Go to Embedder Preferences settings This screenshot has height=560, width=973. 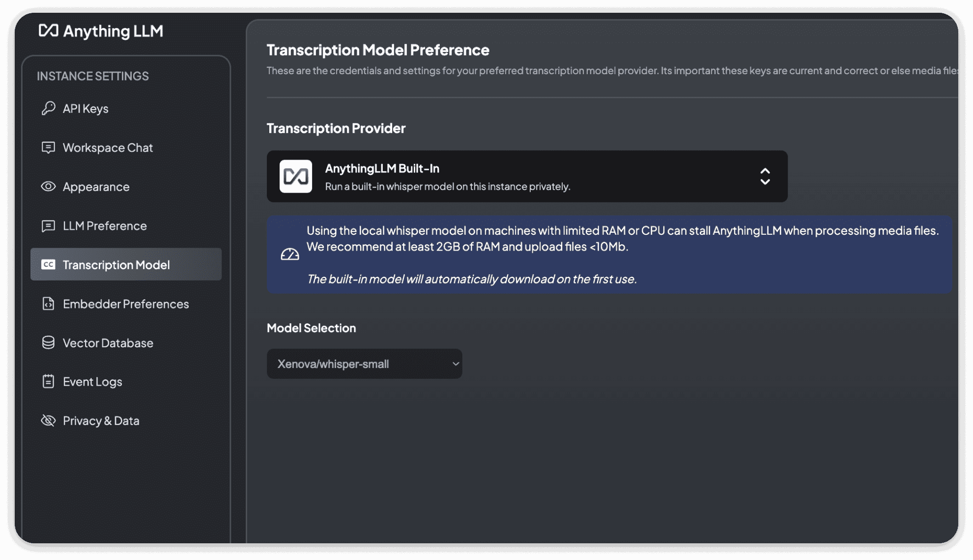[x=126, y=304]
